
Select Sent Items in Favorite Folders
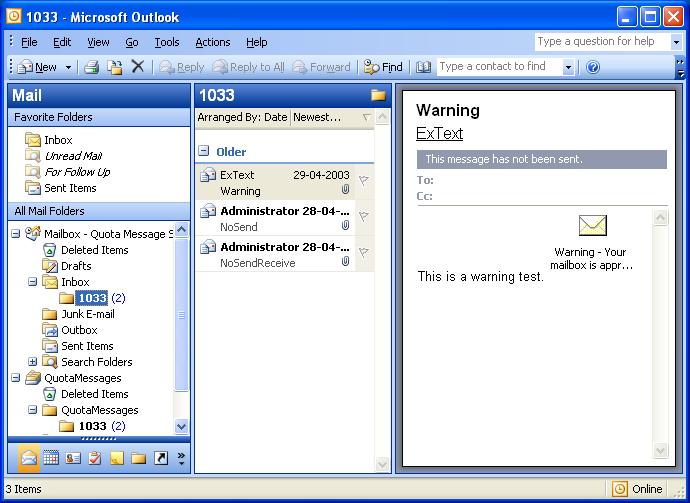(x=70, y=188)
